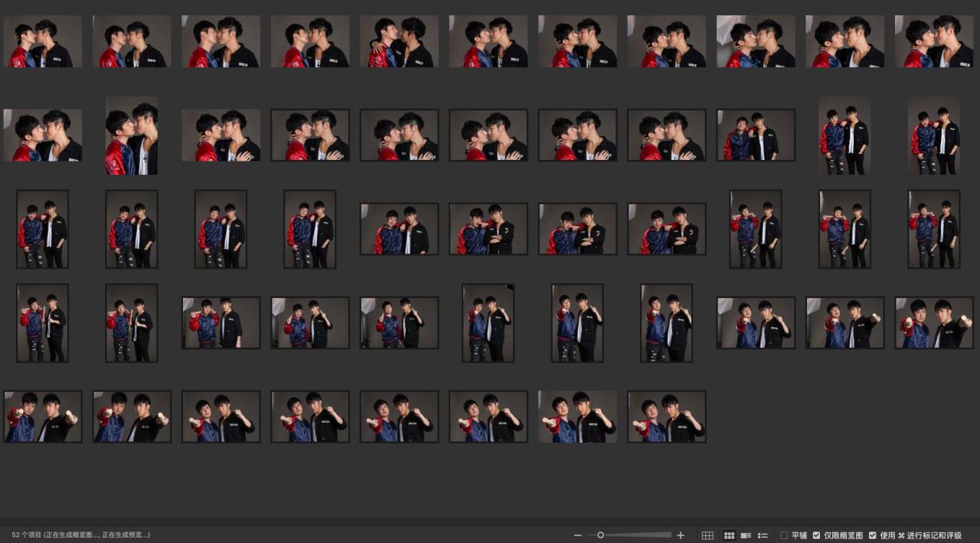Select the last thumbnail in the top row

point(933,41)
